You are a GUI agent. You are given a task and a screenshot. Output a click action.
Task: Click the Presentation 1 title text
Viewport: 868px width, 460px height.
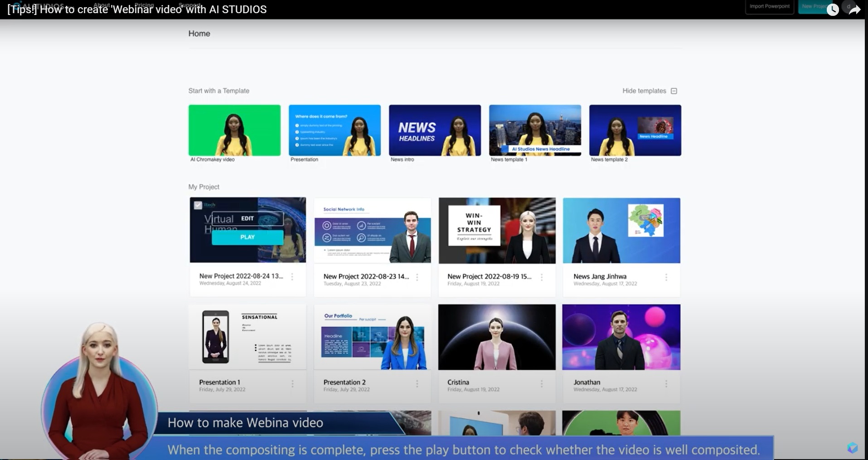click(x=219, y=382)
